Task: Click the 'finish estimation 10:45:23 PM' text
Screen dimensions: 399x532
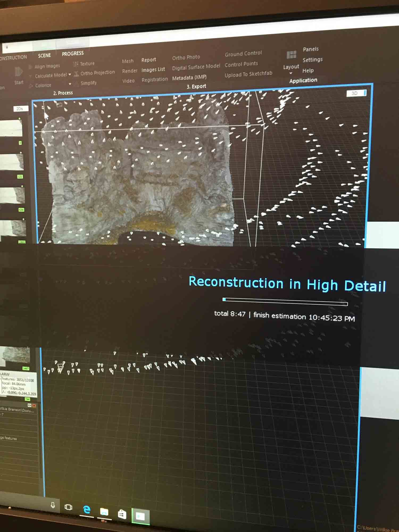Action: tap(304, 317)
